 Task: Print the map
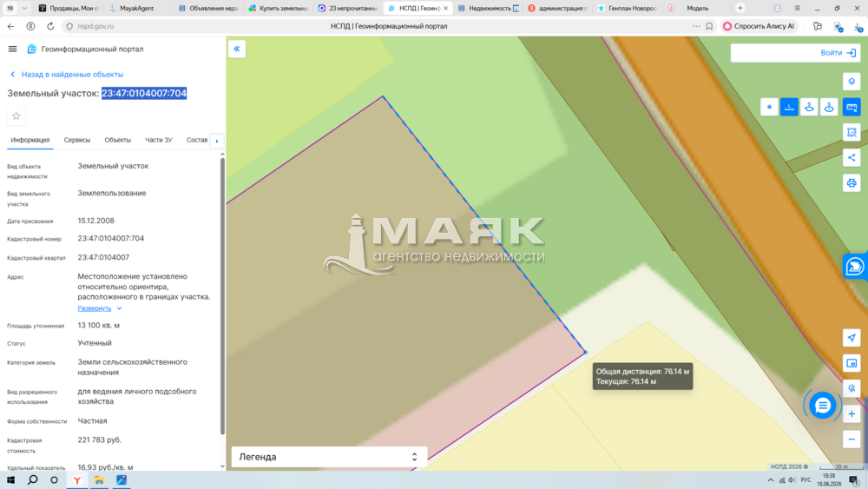852,182
